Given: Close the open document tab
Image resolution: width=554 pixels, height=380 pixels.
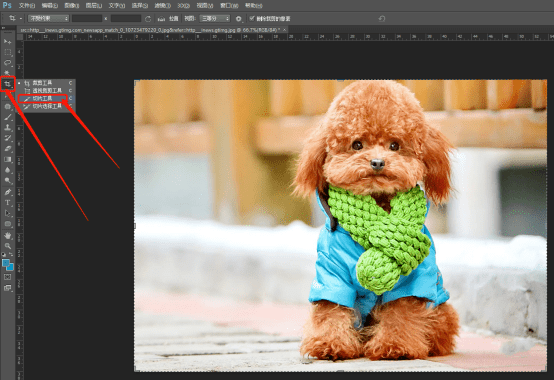Looking at the screenshot, I should pos(284,30).
